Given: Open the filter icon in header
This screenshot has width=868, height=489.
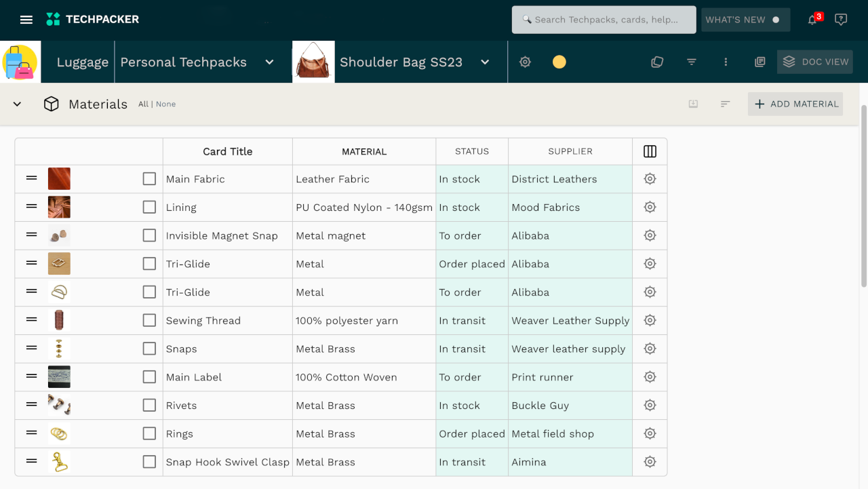Looking at the screenshot, I should coord(692,62).
